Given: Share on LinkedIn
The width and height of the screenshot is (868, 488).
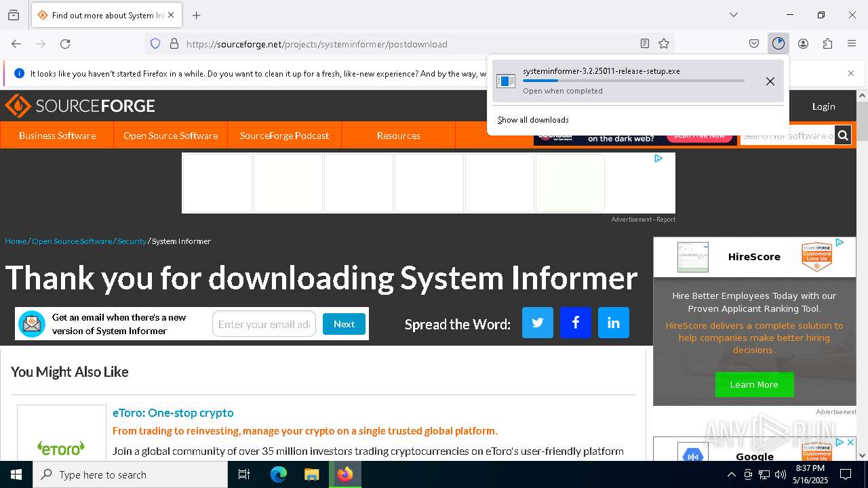Looking at the screenshot, I should [x=614, y=323].
